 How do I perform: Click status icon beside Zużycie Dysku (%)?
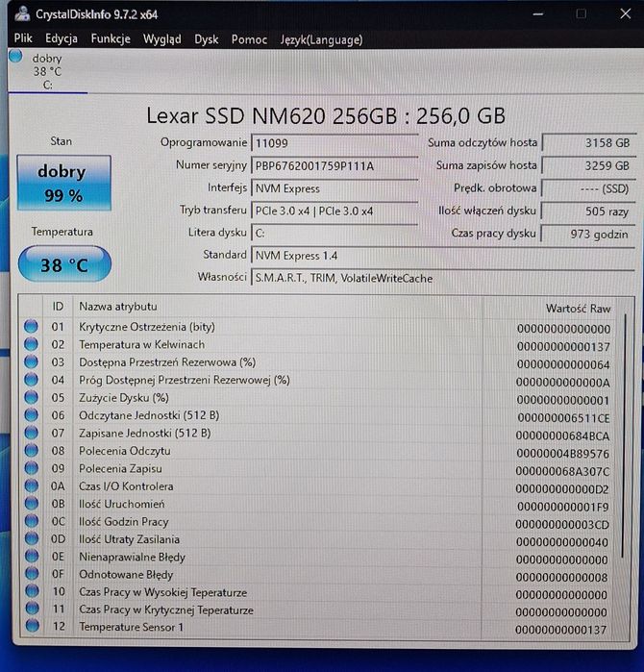(x=31, y=397)
